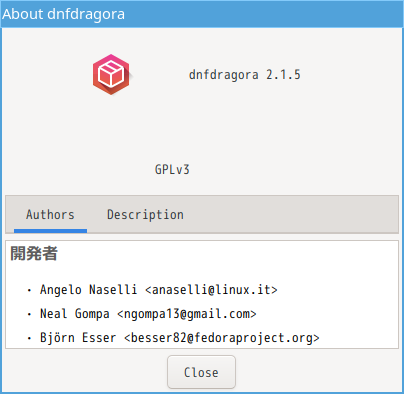
Task: Switch to the Authors tab
Action: pos(50,215)
